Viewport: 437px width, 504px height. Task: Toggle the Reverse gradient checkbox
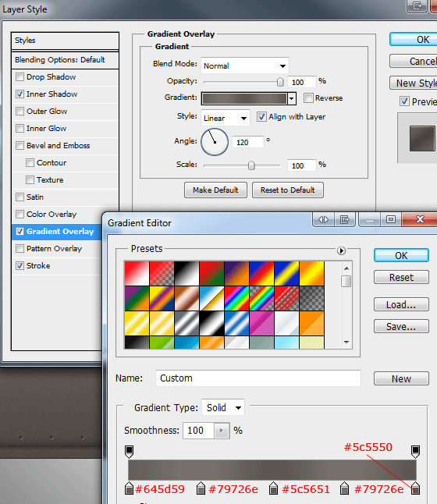coord(308,98)
